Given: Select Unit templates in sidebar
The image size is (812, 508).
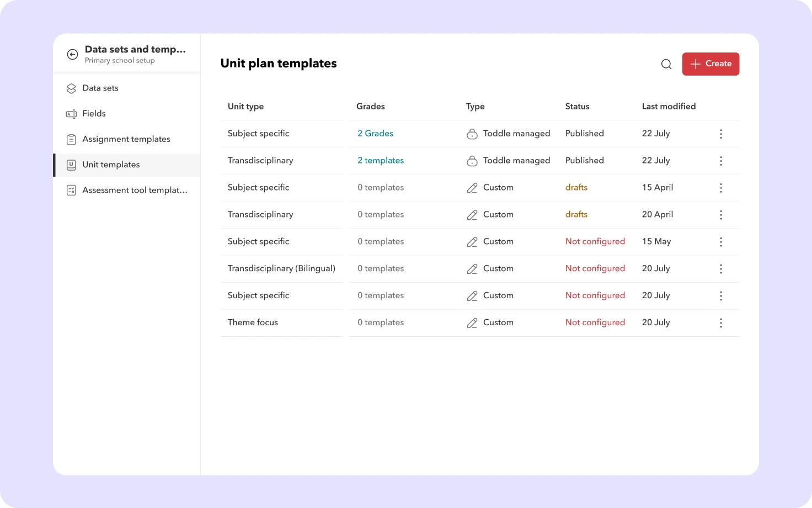Looking at the screenshot, I should (x=127, y=165).
